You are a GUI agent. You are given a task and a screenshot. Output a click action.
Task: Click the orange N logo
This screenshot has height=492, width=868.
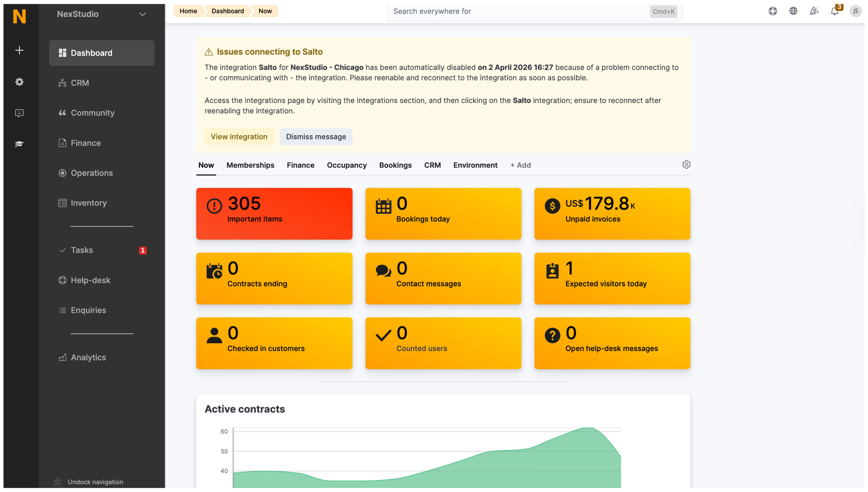pos(19,16)
